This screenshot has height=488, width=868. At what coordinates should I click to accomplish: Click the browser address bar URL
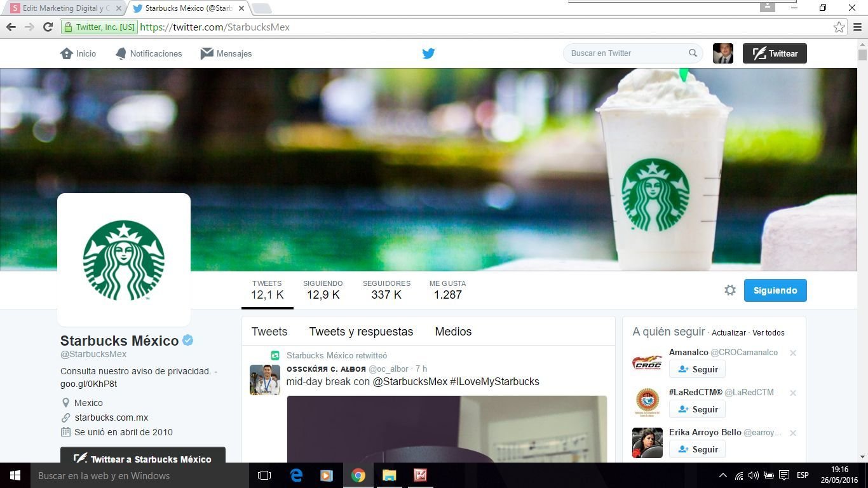(215, 27)
